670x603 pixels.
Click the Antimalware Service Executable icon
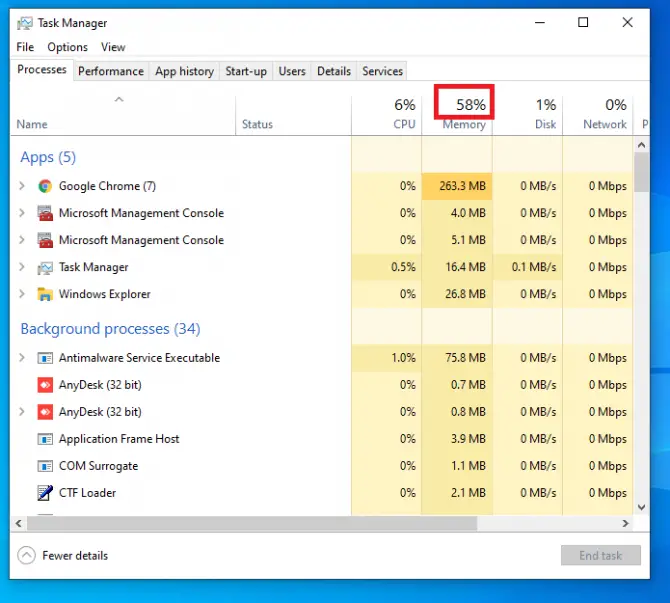tap(45, 358)
